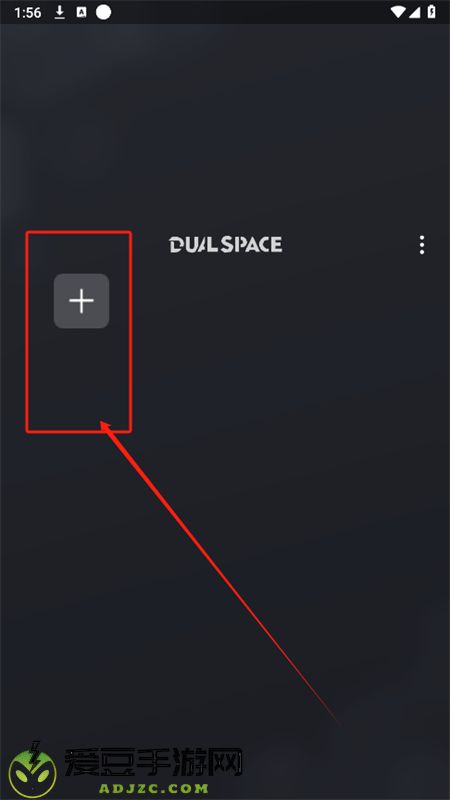The image size is (450, 800).
Task: Click the white plus sign glyph
Action: point(82,301)
